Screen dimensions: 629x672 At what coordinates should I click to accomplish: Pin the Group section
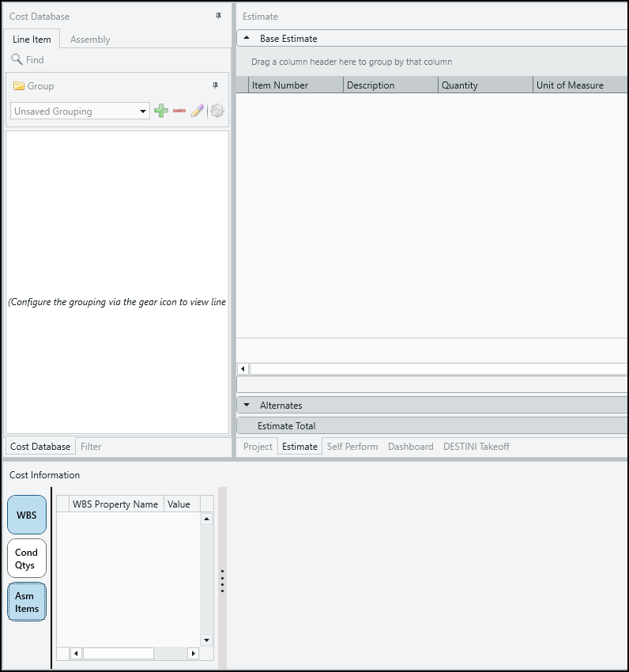click(x=216, y=85)
